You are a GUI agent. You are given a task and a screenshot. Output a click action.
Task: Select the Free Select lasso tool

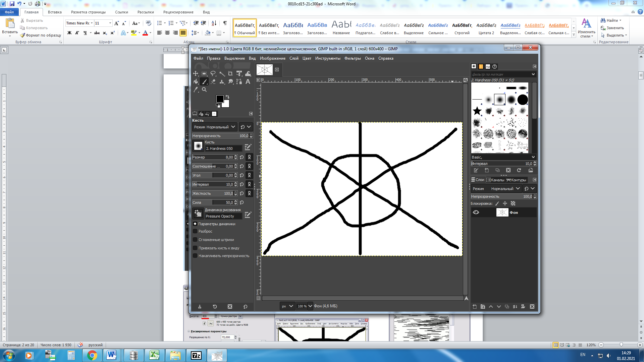tap(213, 73)
